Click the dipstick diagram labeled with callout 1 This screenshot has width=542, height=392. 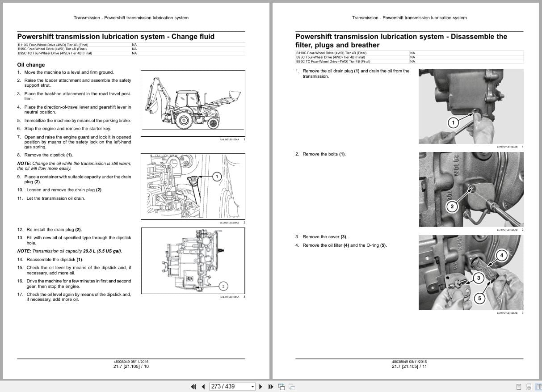[x=193, y=186]
